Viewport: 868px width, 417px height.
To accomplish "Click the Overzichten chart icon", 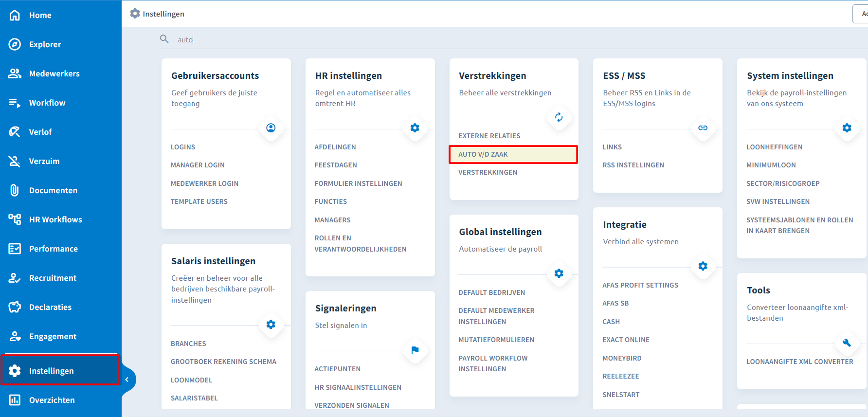I will click(15, 400).
